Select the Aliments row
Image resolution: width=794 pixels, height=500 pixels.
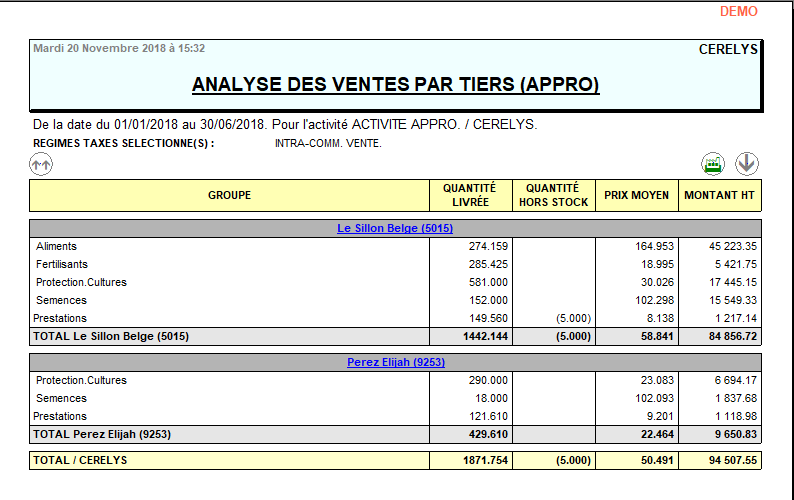[x=57, y=246]
